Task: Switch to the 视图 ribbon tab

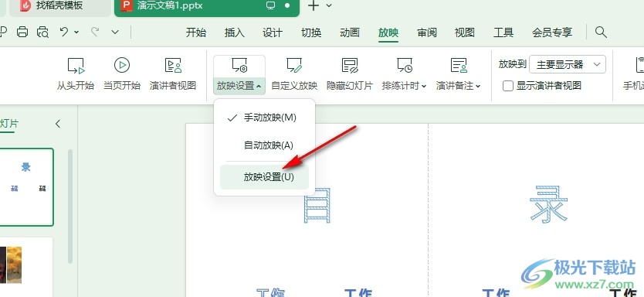Action: point(465,32)
